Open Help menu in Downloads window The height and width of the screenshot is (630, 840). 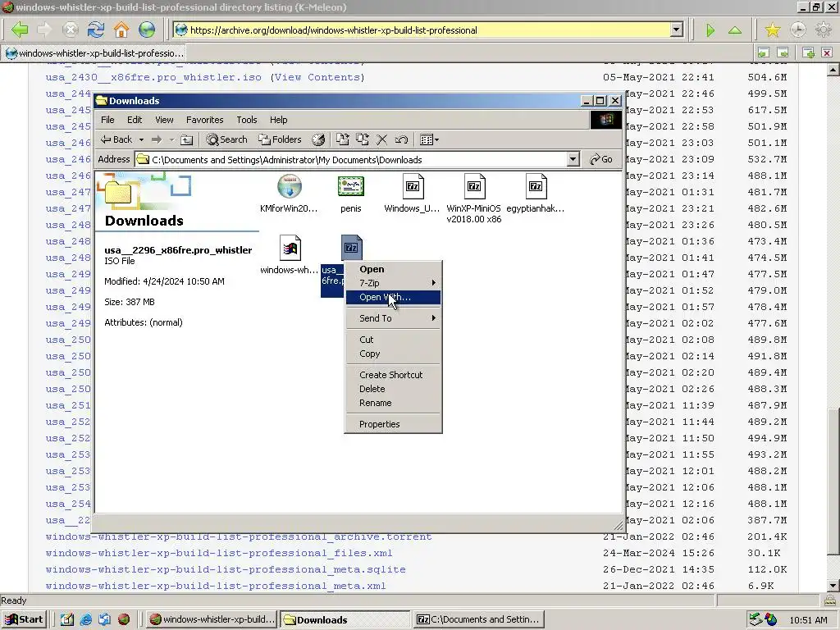click(x=278, y=120)
